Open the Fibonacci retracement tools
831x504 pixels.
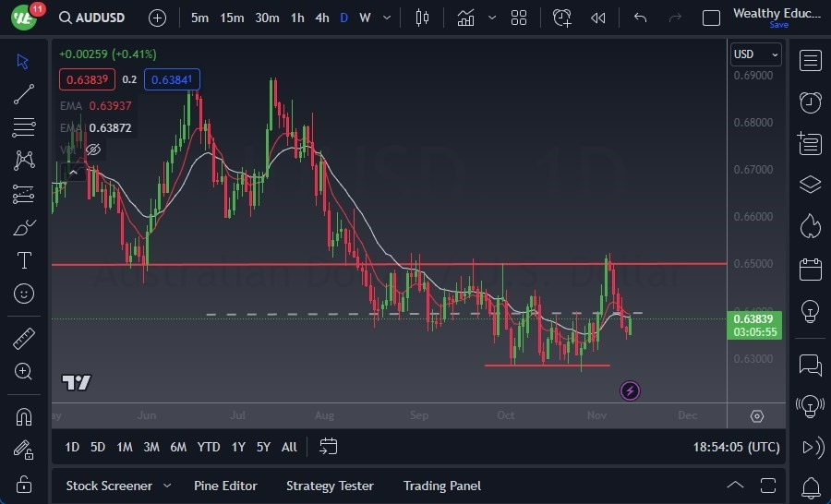(24, 127)
